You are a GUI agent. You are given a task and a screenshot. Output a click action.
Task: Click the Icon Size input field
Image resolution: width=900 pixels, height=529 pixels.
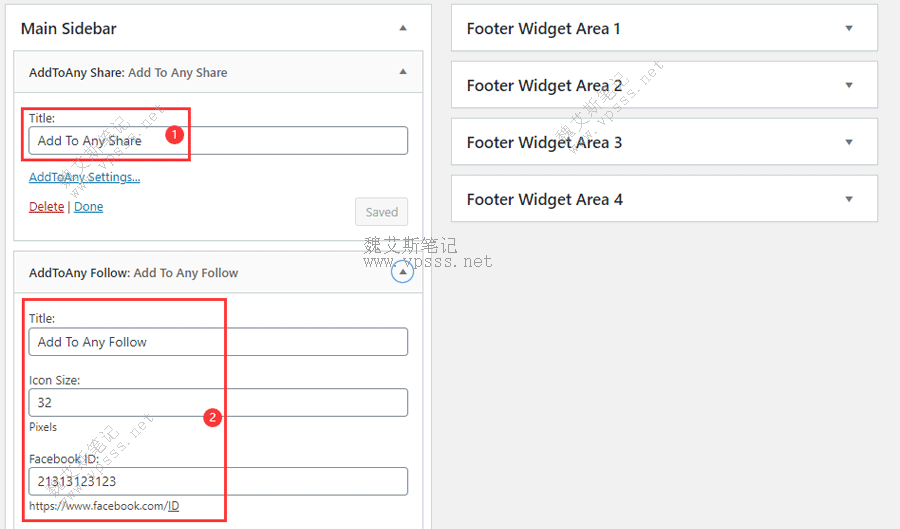(x=217, y=402)
